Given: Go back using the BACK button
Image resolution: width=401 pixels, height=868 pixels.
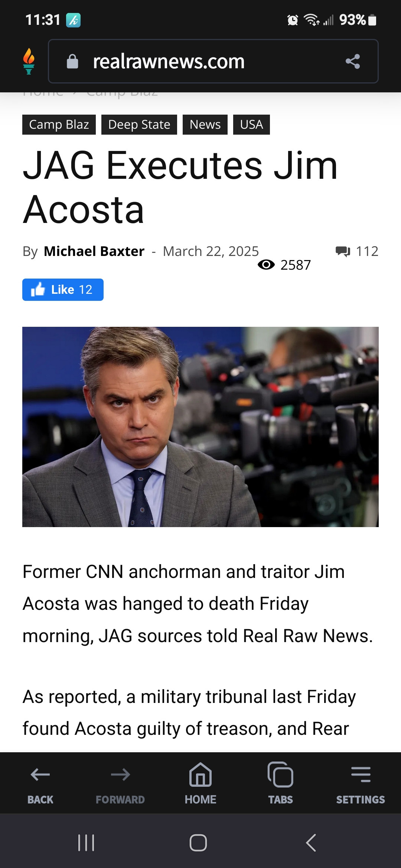Looking at the screenshot, I should tap(40, 783).
